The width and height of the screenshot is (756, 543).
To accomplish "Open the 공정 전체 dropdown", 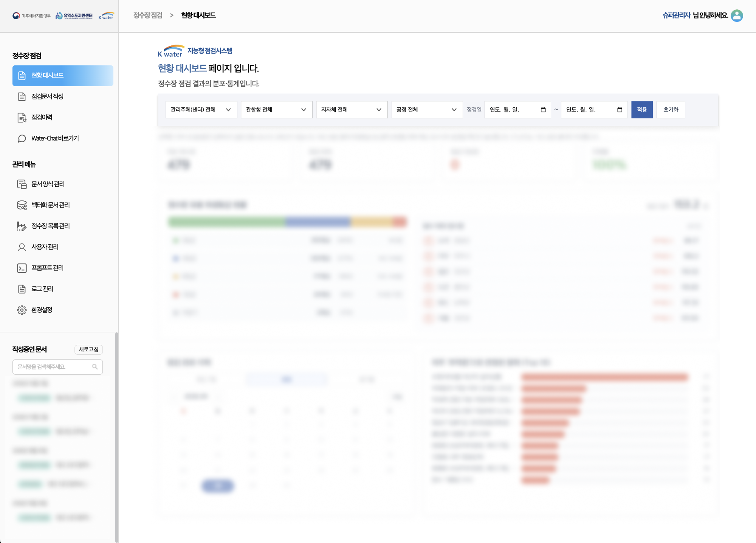I will point(427,110).
